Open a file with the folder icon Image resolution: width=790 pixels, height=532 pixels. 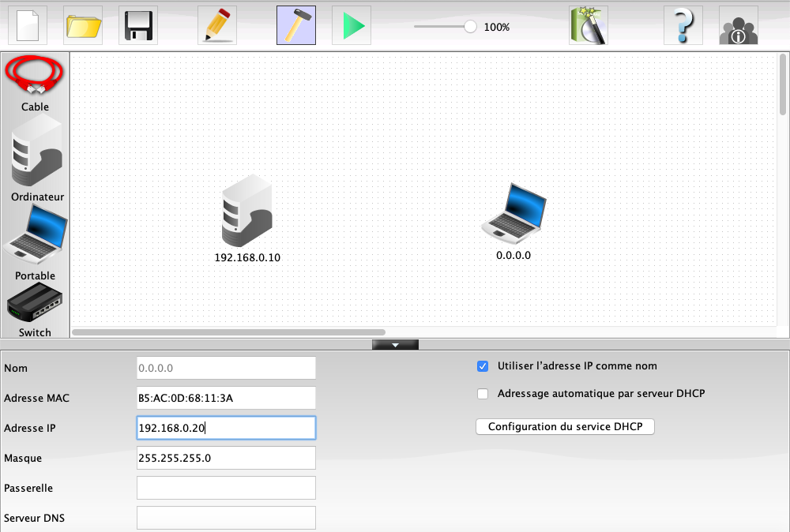point(83,25)
